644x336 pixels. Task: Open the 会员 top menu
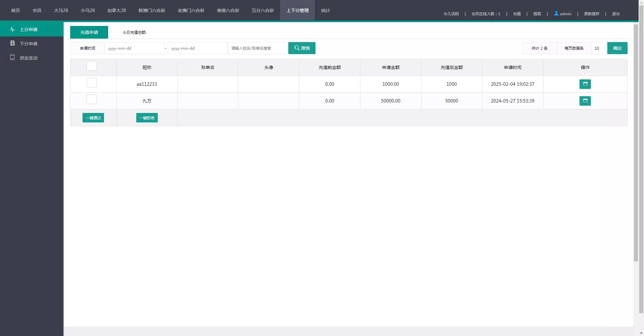pos(37,10)
